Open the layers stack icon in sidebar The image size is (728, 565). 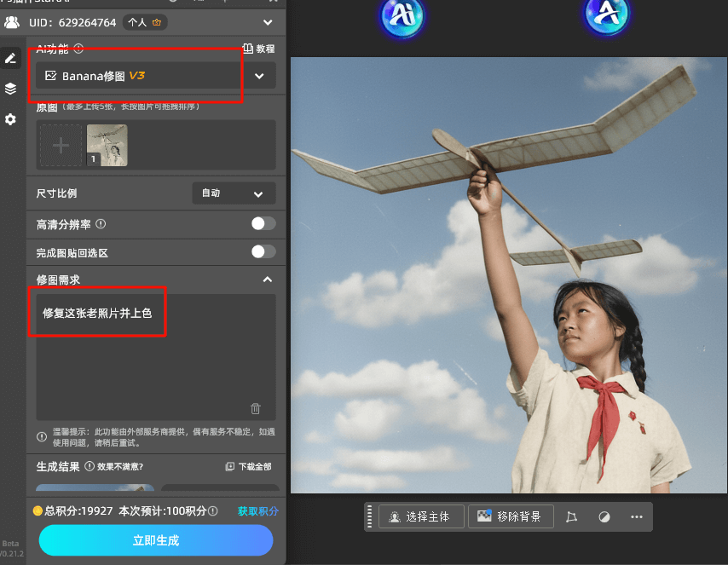10,89
